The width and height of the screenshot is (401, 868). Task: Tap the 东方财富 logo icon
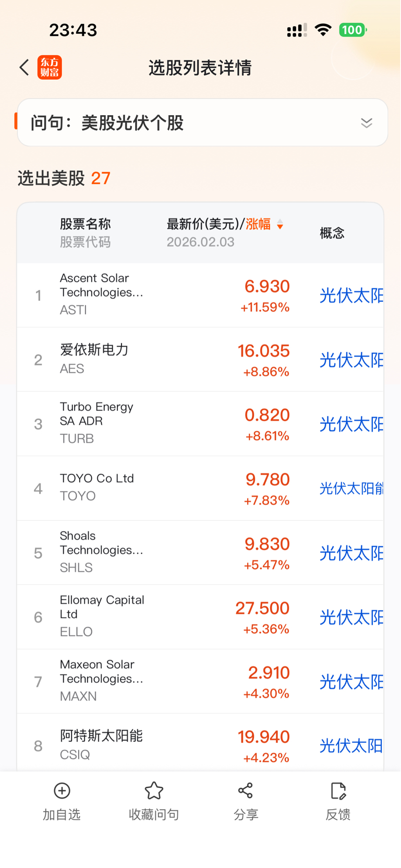click(50, 67)
